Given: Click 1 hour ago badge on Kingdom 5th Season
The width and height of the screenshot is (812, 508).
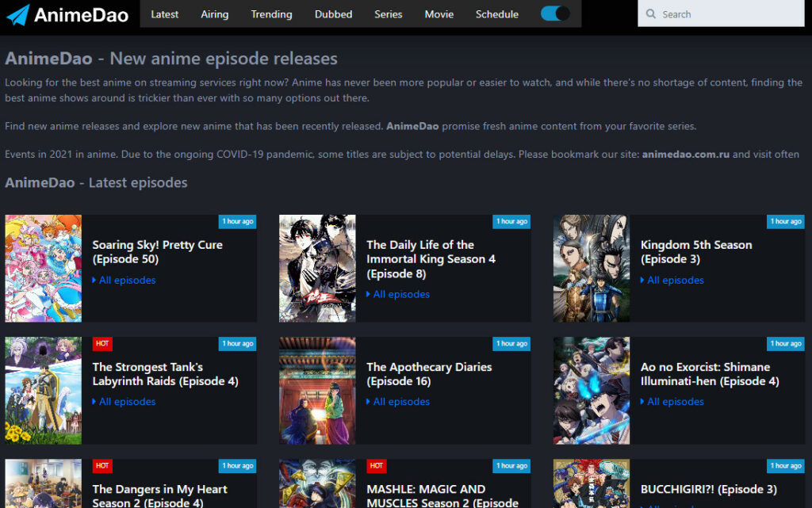Looking at the screenshot, I should coord(786,221).
